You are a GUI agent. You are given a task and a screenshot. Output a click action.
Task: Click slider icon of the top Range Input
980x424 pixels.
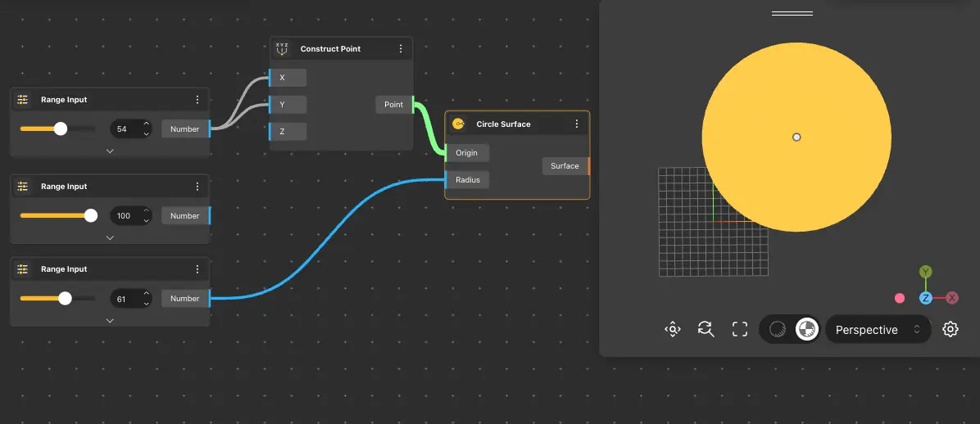coord(23,100)
